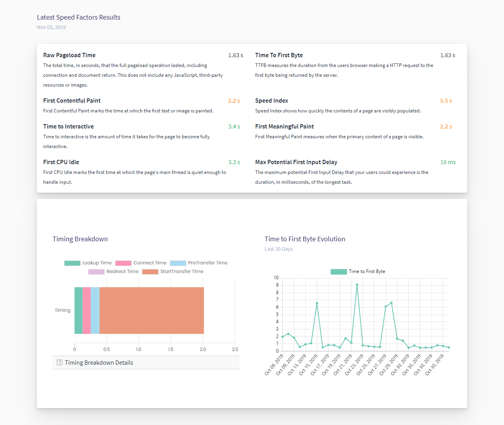This screenshot has height=425, width=504.
Task: Click the Lookup Time legend swatch
Action: coord(72,263)
